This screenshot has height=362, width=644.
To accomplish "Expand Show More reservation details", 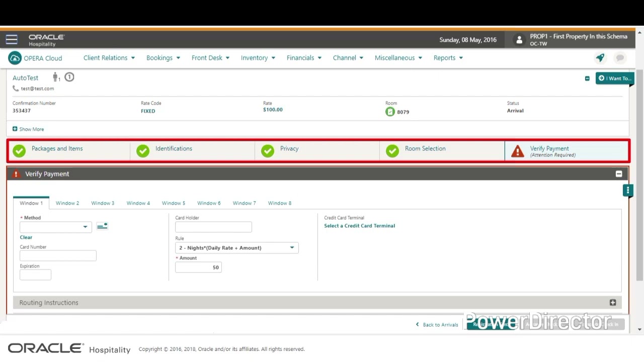I will coord(28,129).
